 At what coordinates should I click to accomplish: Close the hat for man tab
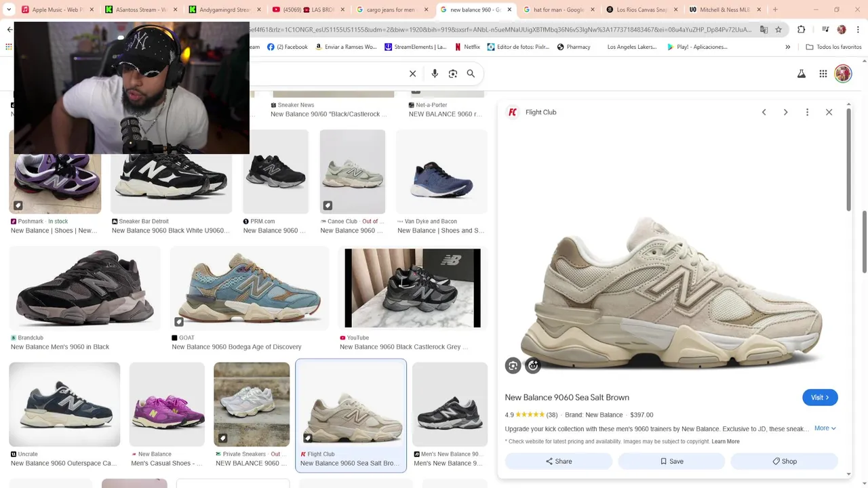click(592, 9)
